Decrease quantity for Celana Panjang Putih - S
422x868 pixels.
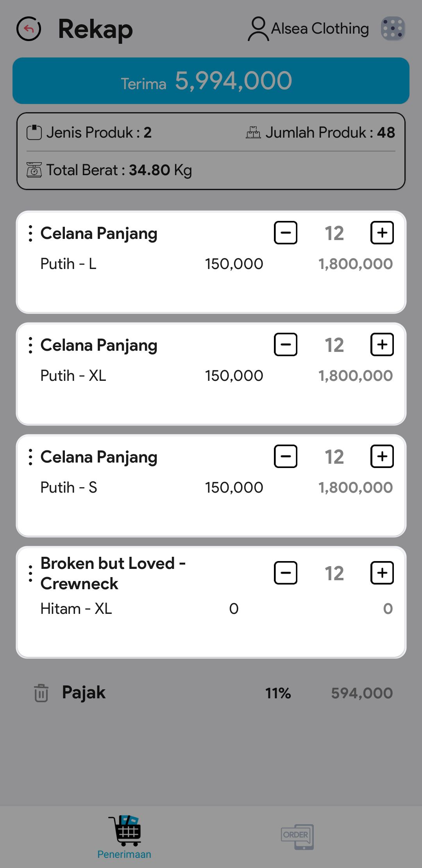tap(286, 456)
